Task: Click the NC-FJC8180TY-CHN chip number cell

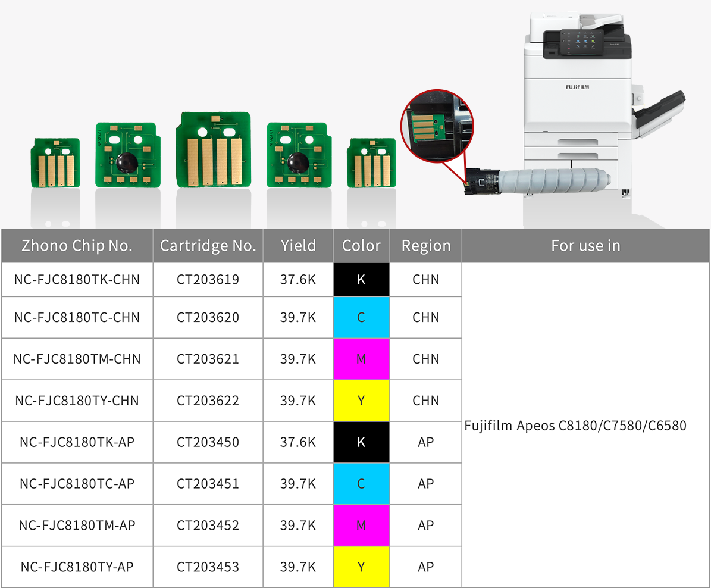Action: click(77, 401)
